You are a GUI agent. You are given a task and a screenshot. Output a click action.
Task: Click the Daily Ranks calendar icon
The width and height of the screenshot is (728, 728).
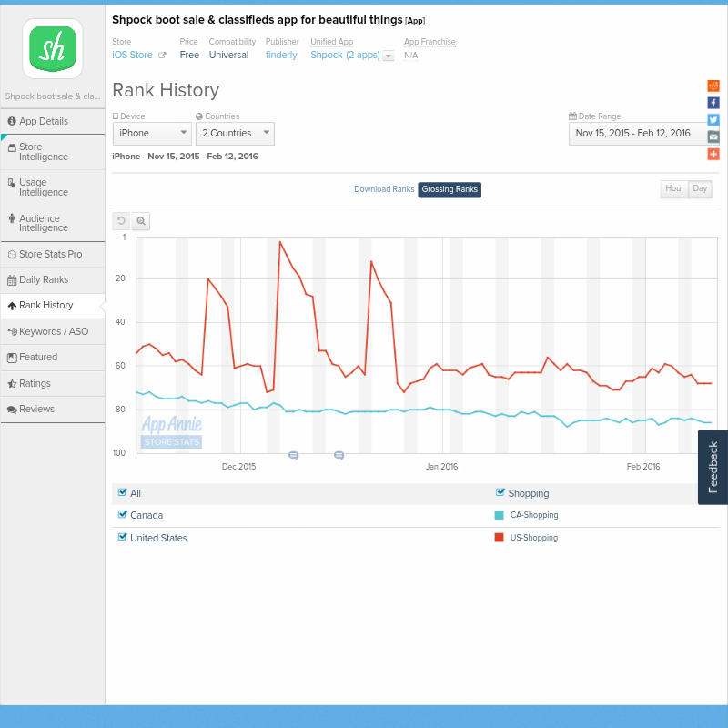[12, 280]
